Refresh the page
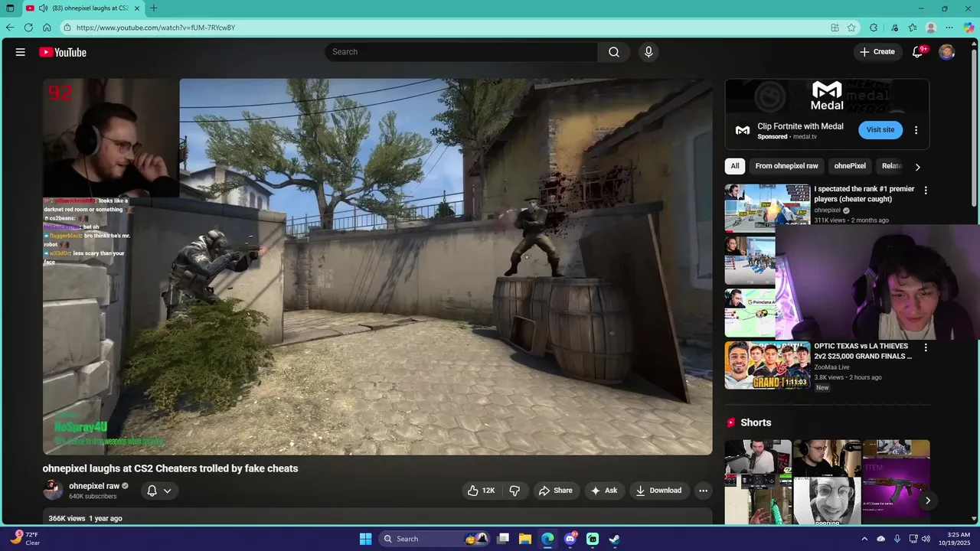980x551 pixels. coord(28,28)
